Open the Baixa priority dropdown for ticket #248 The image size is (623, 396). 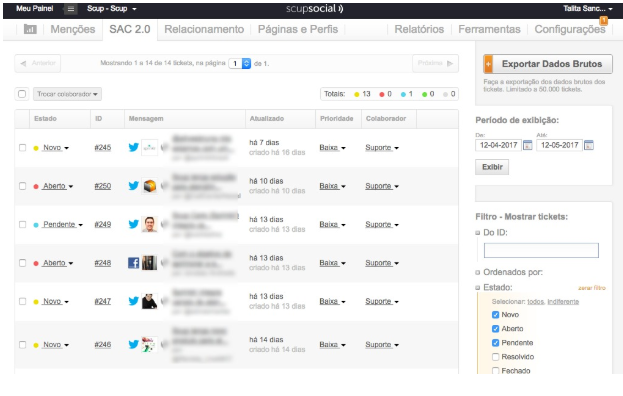point(333,263)
